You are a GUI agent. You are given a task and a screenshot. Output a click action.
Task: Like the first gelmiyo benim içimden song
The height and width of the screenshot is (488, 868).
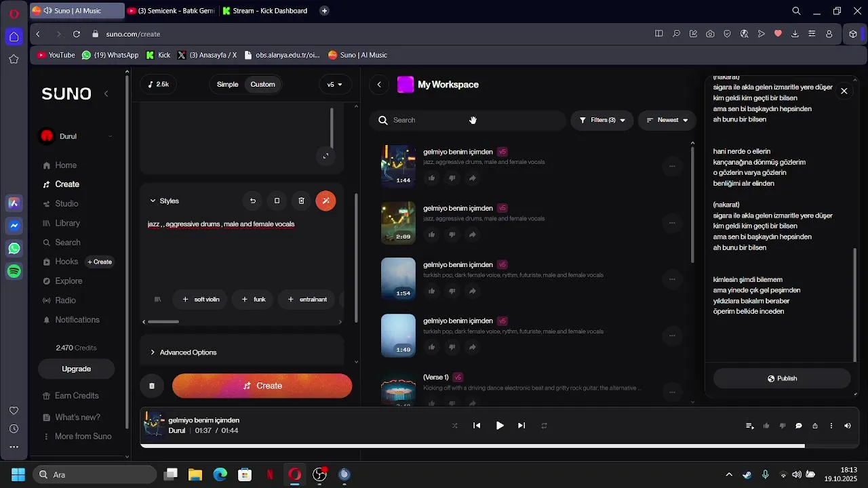(x=431, y=178)
